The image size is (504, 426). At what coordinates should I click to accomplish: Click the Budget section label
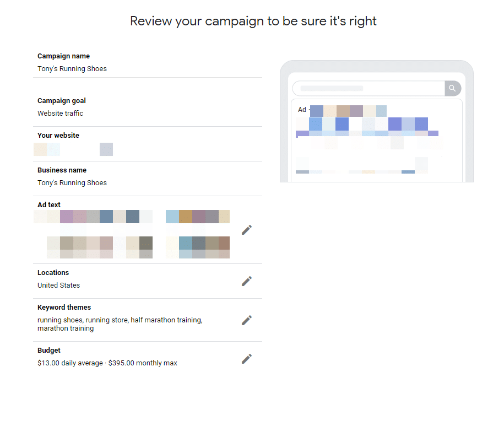click(49, 350)
